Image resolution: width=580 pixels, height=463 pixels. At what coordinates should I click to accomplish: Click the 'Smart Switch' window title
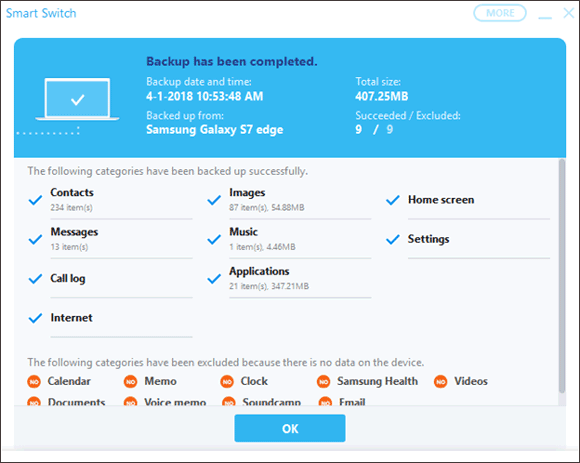click(x=41, y=13)
